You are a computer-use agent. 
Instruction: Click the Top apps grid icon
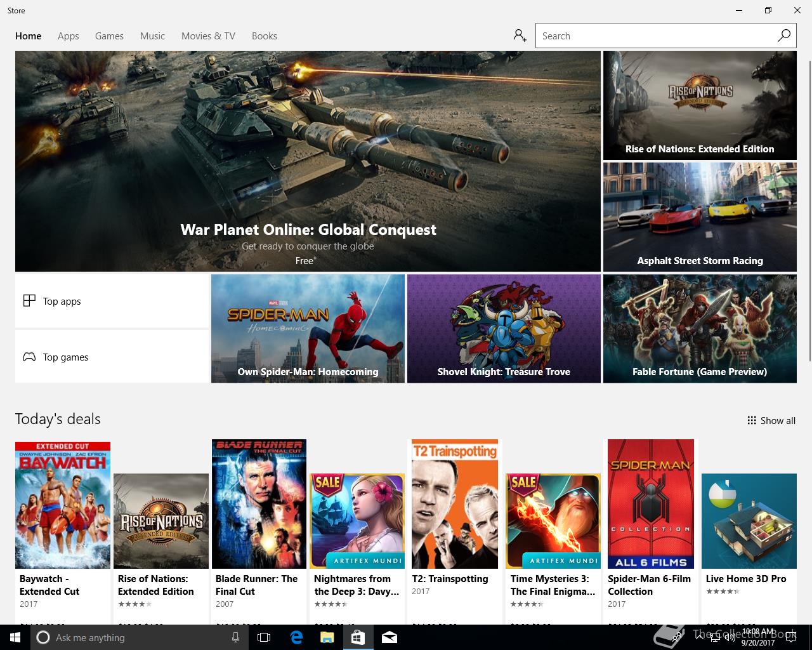point(29,301)
